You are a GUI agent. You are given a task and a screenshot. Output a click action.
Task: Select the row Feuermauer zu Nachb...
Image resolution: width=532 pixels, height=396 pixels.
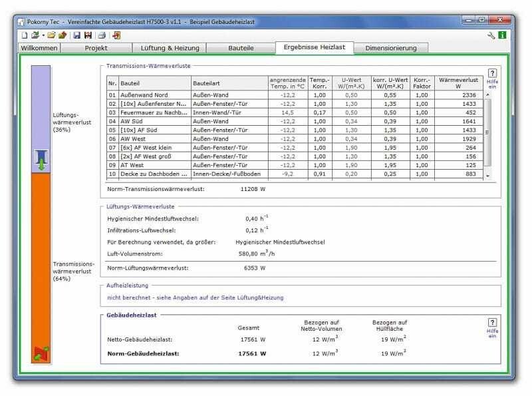[295, 112]
